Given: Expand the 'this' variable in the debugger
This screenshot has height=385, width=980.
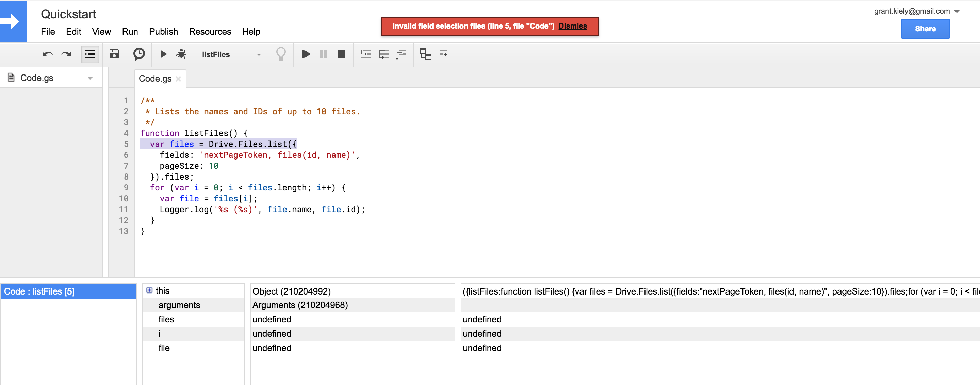Looking at the screenshot, I should pos(149,290).
